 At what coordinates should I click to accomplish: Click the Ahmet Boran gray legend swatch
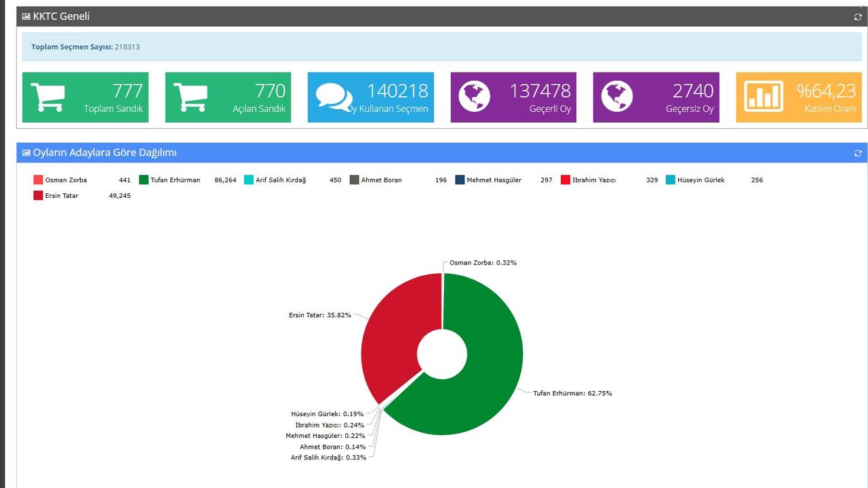click(355, 180)
